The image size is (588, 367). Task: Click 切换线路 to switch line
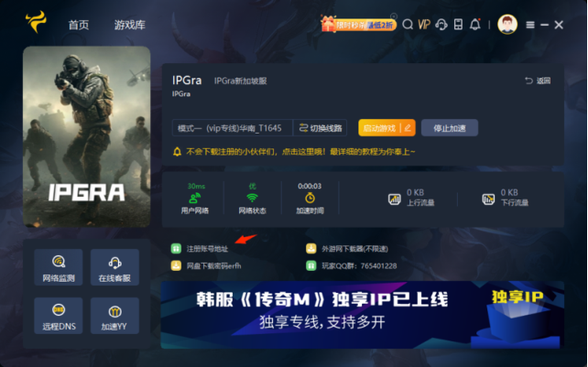(x=321, y=128)
